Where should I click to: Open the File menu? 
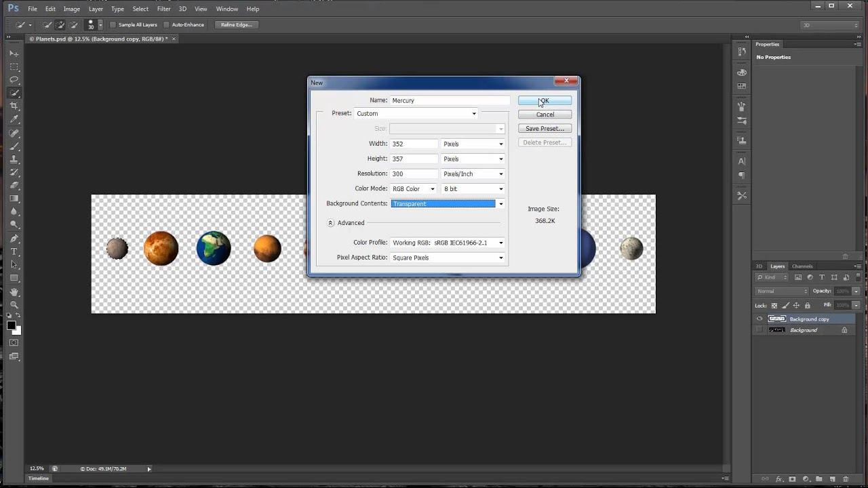pyautogui.click(x=33, y=9)
